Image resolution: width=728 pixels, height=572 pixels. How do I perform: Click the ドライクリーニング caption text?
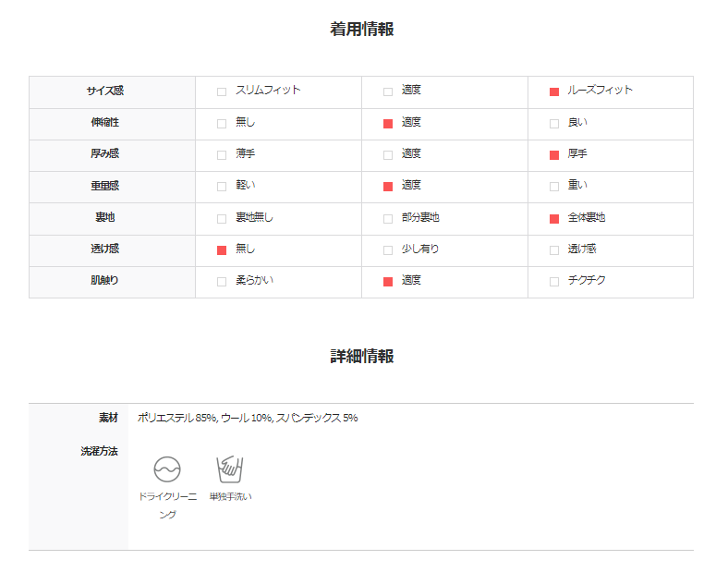point(167,505)
